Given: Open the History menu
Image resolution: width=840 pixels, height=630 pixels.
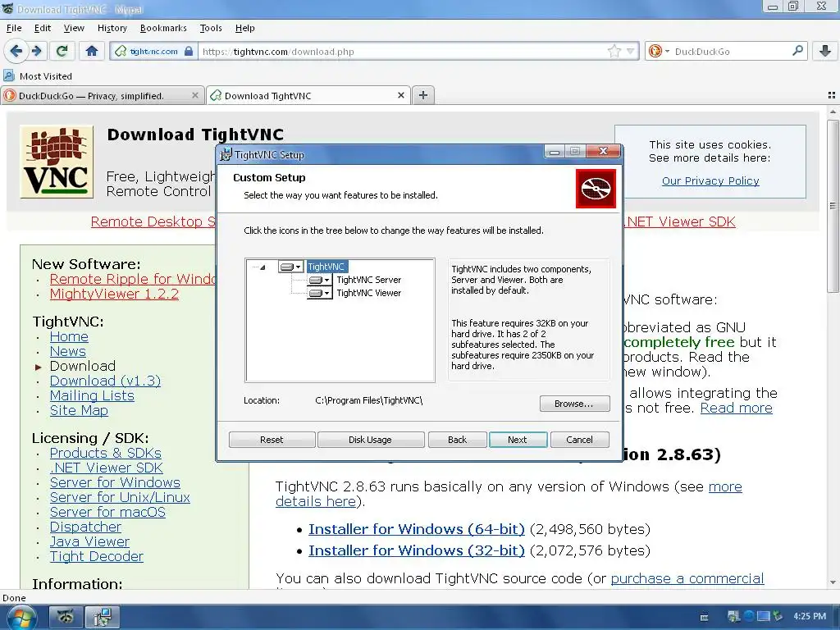Looking at the screenshot, I should (x=112, y=28).
